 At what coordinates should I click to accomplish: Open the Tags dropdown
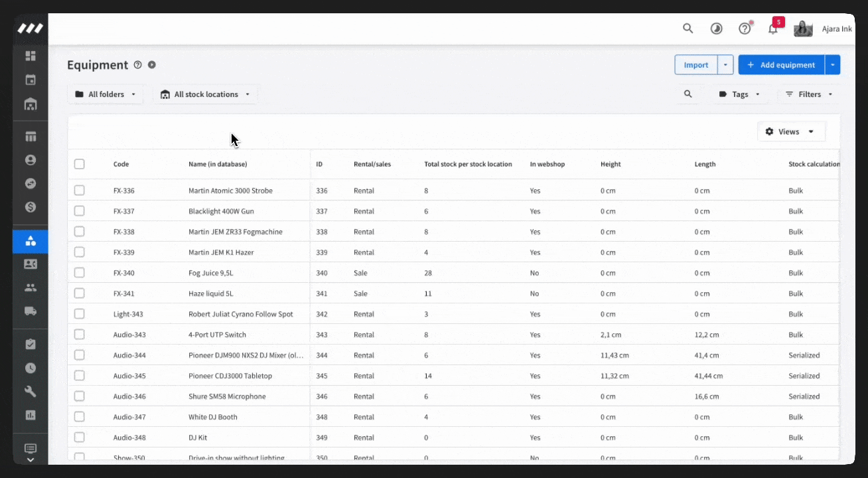pyautogui.click(x=739, y=94)
